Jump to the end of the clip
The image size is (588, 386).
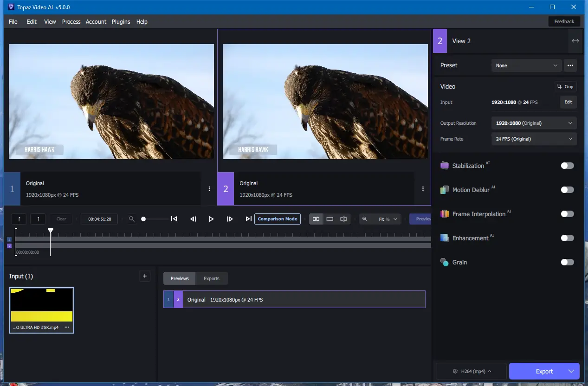pos(249,219)
